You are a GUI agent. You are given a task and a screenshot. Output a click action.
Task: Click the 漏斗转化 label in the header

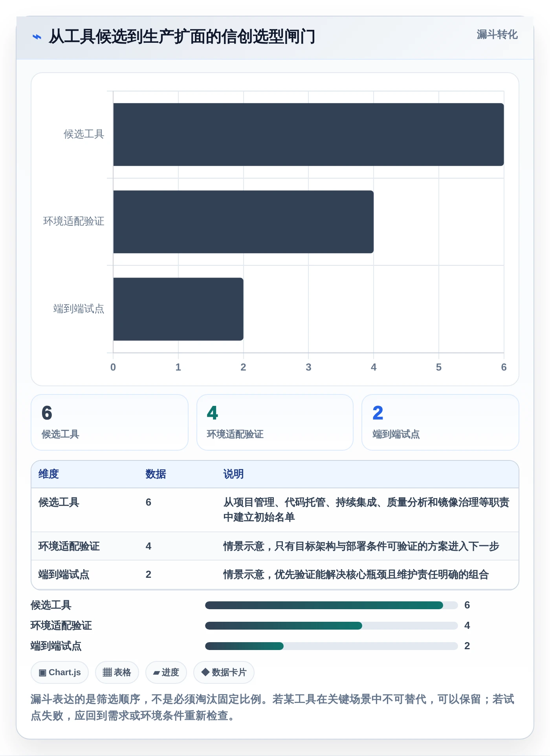click(497, 35)
